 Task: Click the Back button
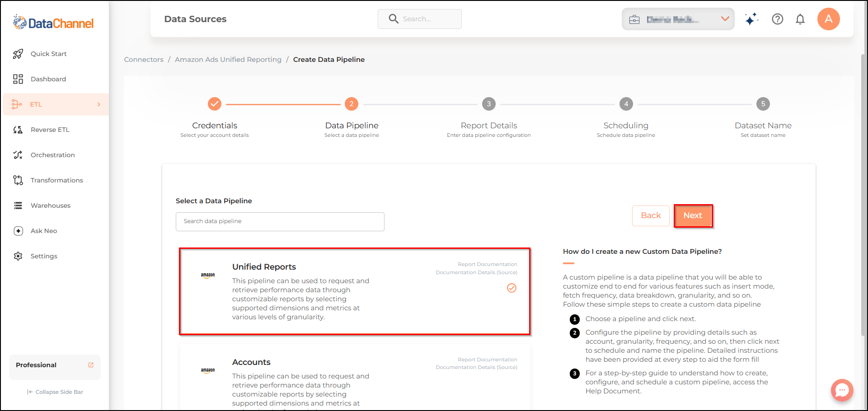(651, 216)
